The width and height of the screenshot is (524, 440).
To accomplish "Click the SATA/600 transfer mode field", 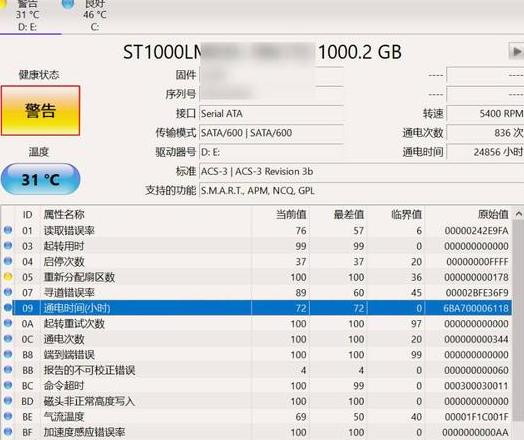I will pyautogui.click(x=271, y=133).
